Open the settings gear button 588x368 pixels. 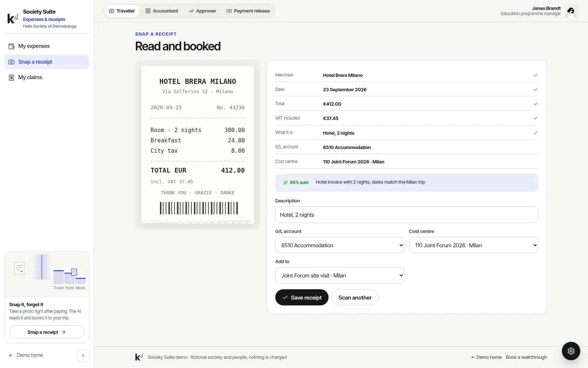571,351
